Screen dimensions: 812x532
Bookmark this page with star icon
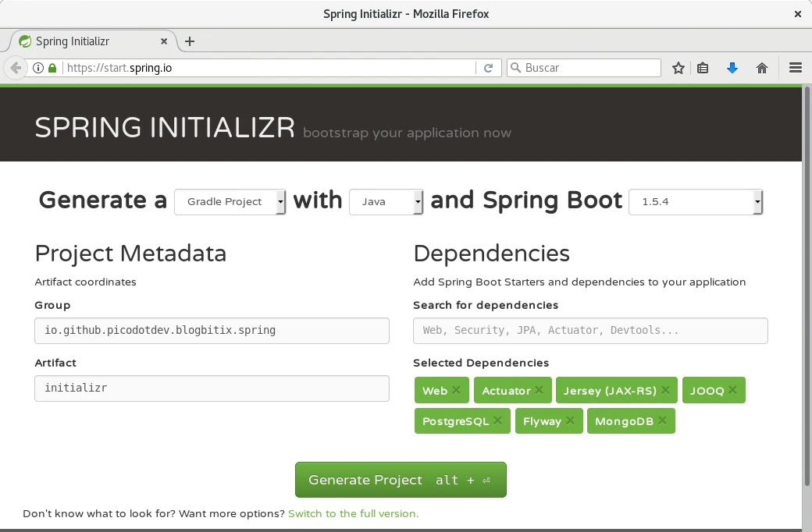(x=678, y=68)
